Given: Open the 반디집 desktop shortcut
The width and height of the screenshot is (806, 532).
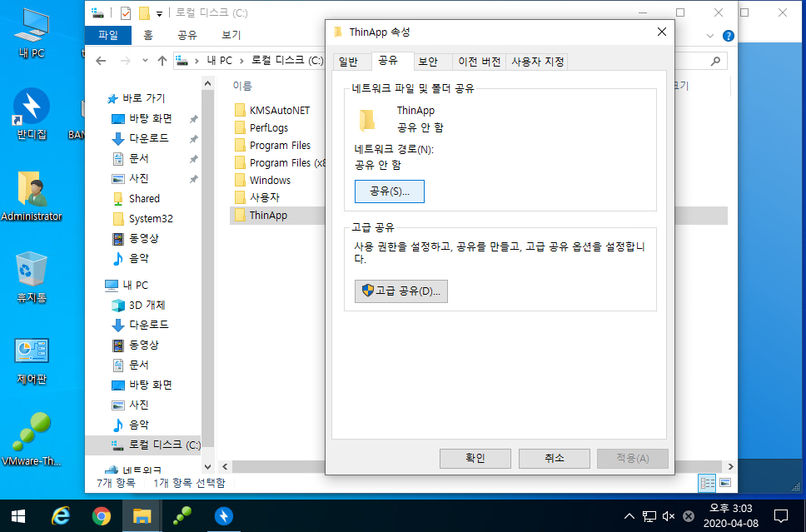Looking at the screenshot, I should click(32, 114).
